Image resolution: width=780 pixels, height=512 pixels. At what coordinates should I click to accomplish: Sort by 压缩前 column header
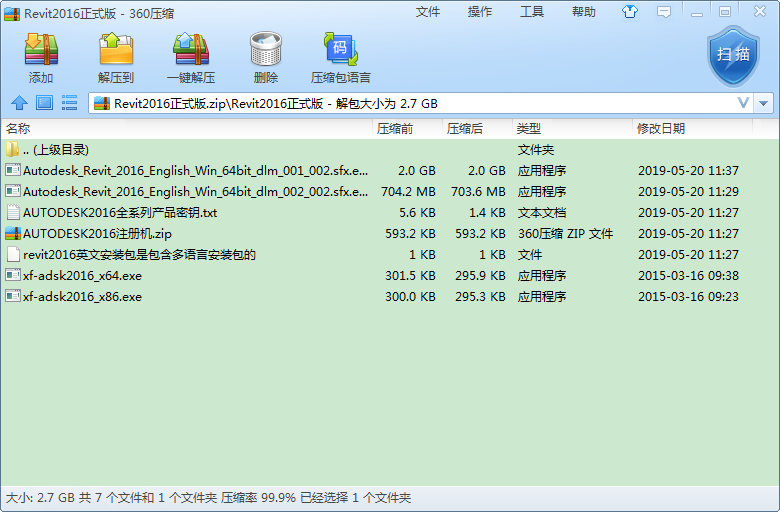(407, 128)
